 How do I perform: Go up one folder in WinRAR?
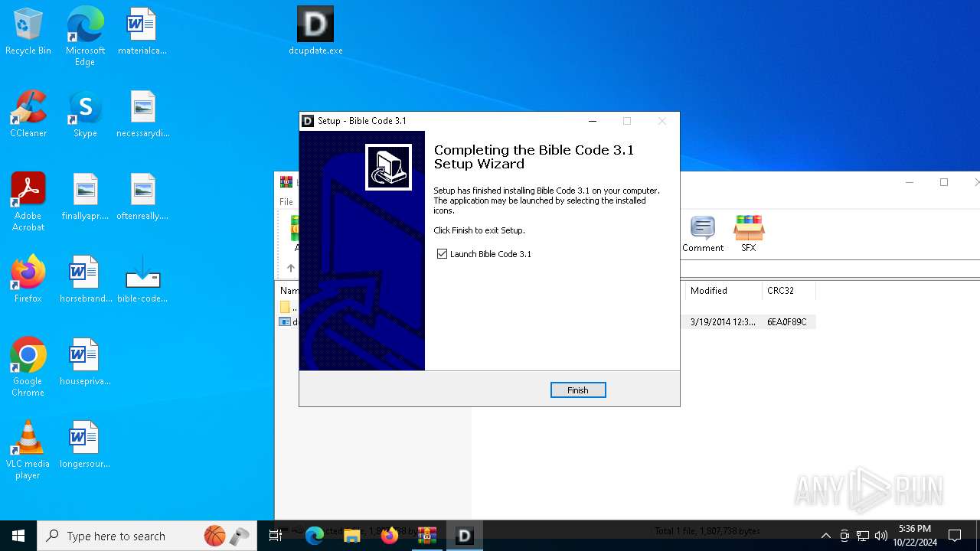pyautogui.click(x=290, y=268)
